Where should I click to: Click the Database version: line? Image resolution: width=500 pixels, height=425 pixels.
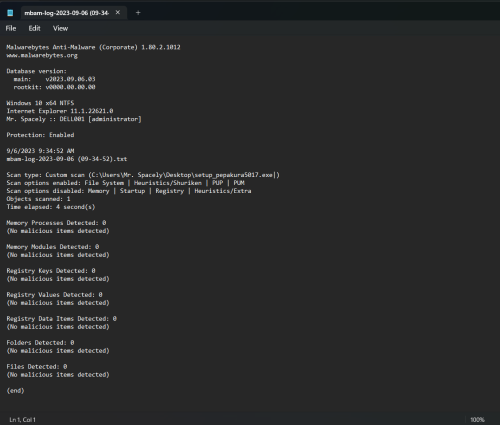pos(37,71)
